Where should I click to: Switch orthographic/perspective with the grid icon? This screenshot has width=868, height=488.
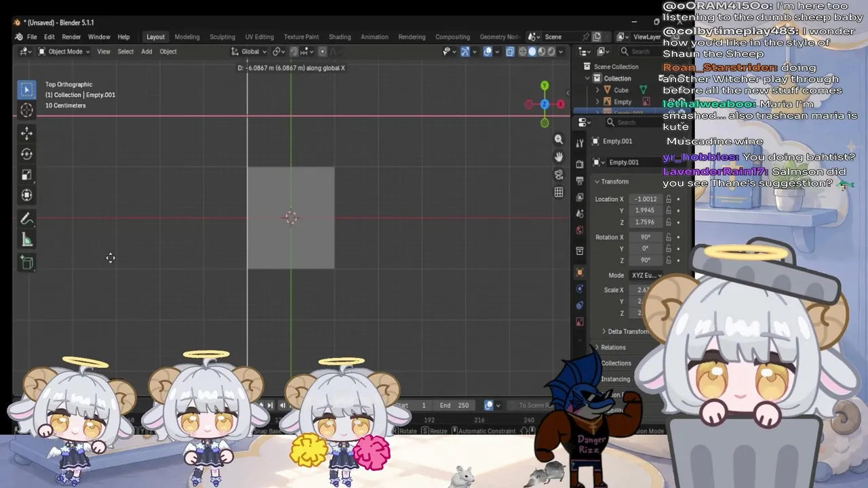click(559, 192)
